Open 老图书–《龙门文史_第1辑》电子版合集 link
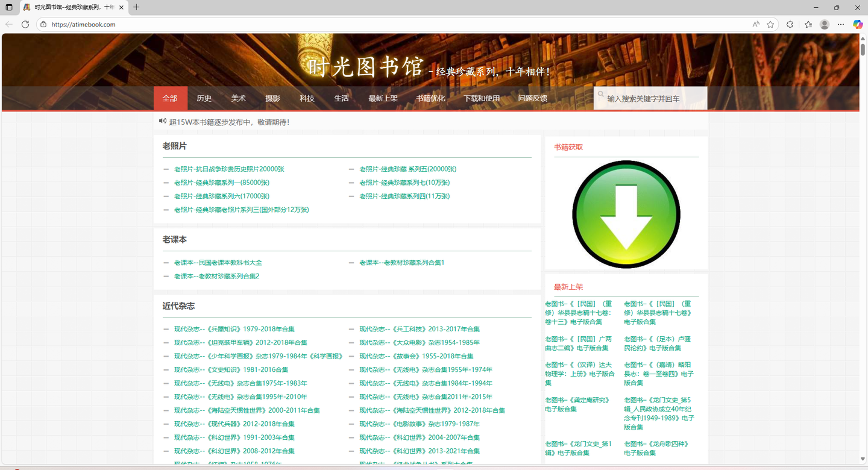The width and height of the screenshot is (868, 470). pos(579,448)
